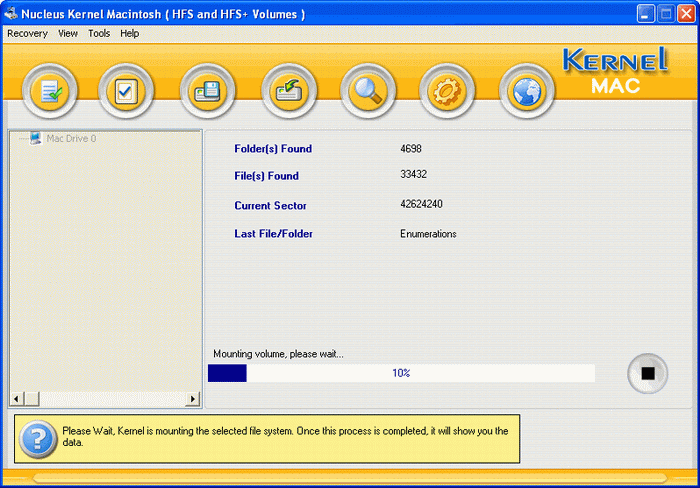700x488 pixels.
Task: Click the Mounting volume, please wait text
Action: (x=278, y=354)
